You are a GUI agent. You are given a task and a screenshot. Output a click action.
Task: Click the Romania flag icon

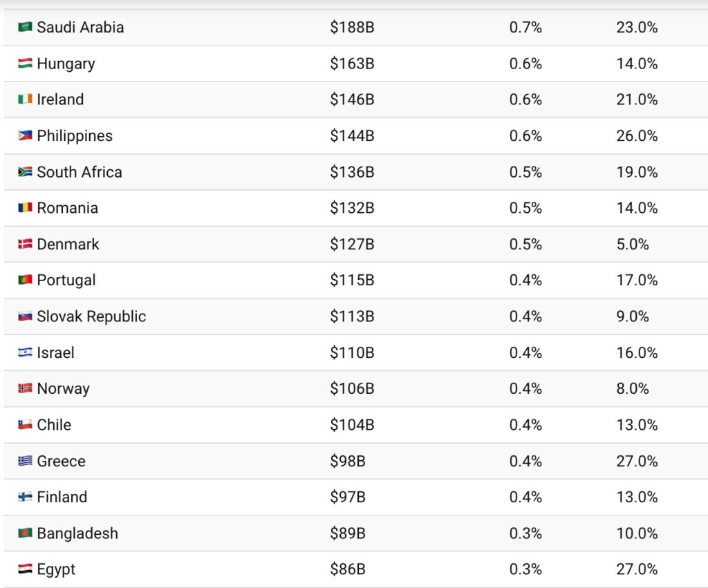pyautogui.click(x=25, y=208)
